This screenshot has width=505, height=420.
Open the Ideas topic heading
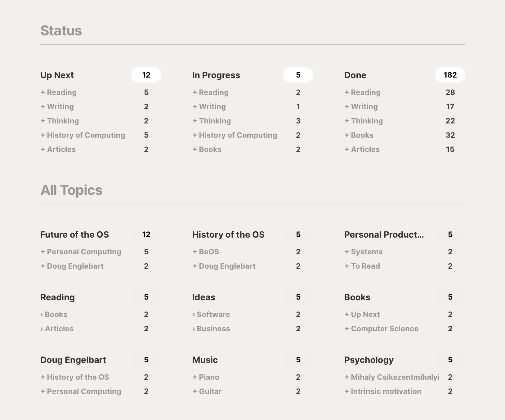pos(203,297)
